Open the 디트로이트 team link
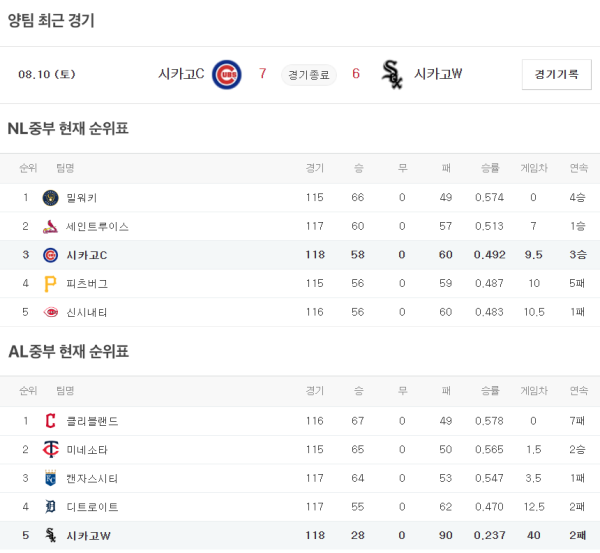 tap(92, 507)
